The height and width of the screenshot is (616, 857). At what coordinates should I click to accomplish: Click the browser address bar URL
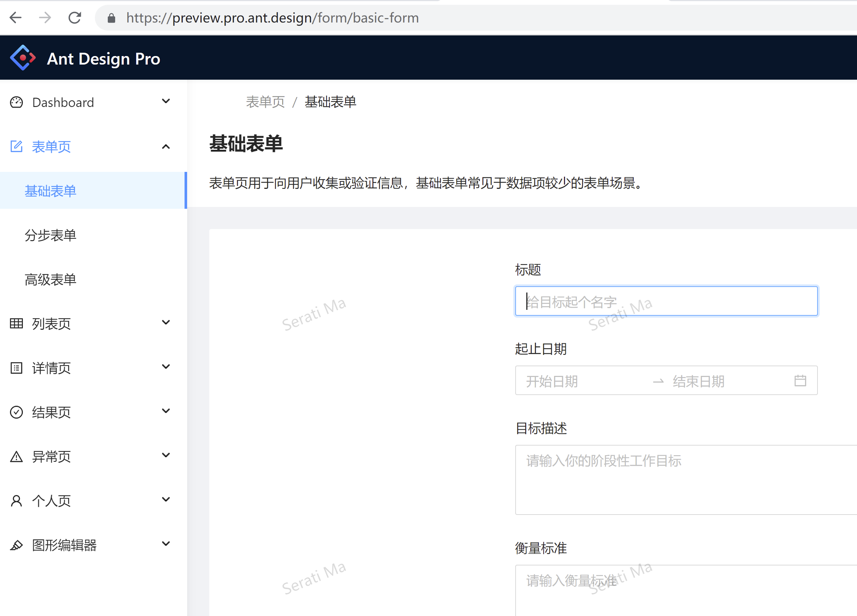point(272,18)
